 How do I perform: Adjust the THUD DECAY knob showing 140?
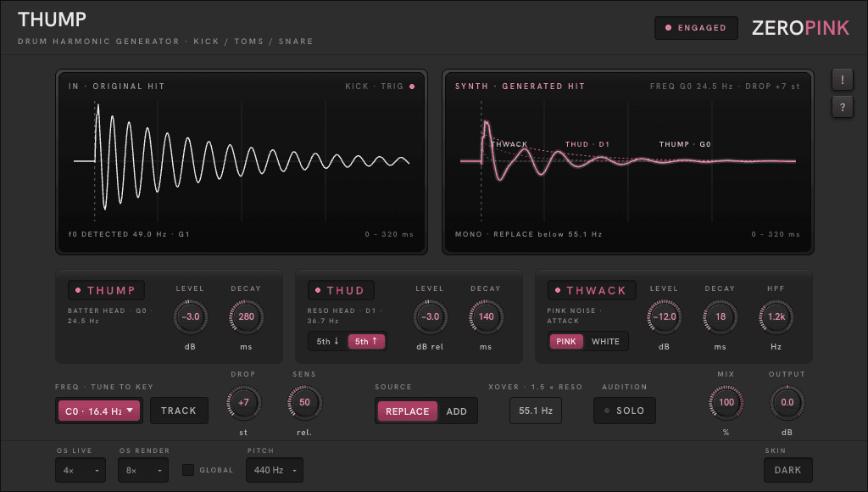pos(486,317)
